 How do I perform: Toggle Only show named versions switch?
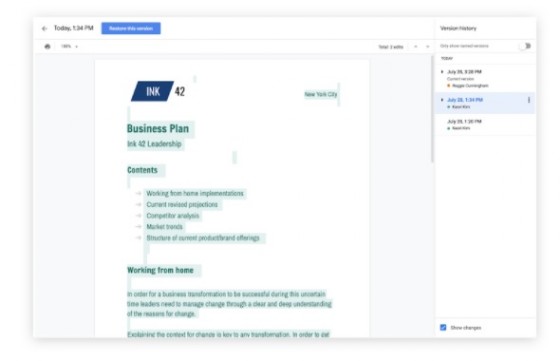coord(526,46)
